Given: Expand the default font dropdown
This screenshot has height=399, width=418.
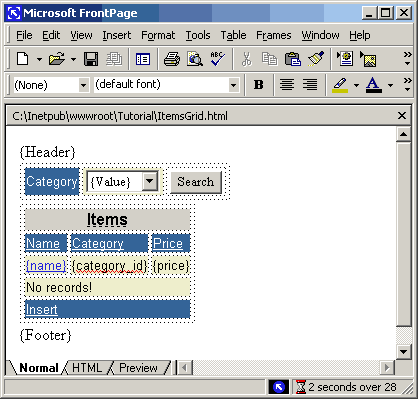Looking at the screenshot, I should coord(234,85).
